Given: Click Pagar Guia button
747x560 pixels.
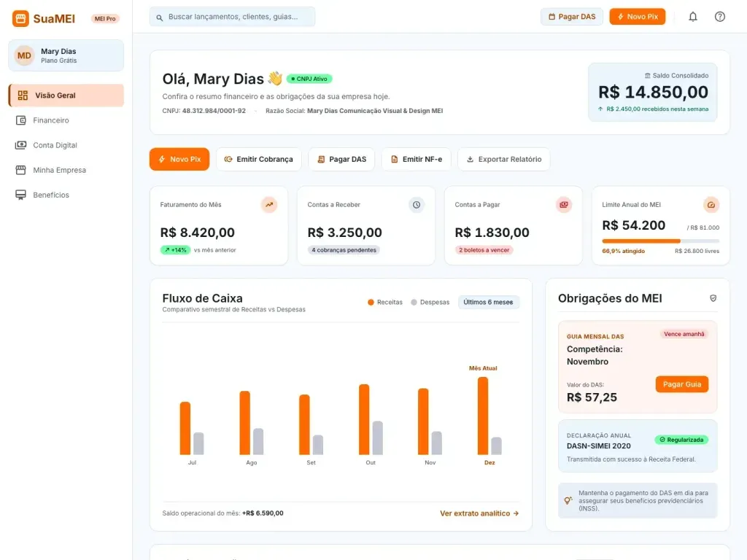Looking at the screenshot, I should tap(682, 384).
